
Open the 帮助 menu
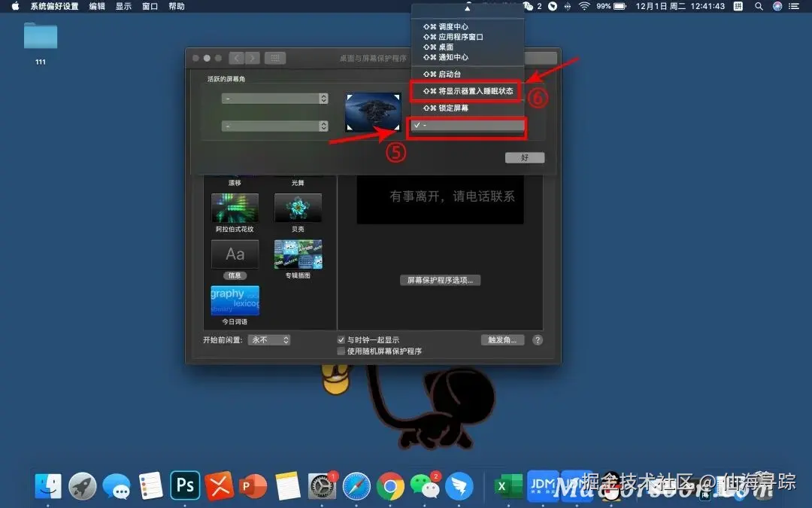click(177, 6)
